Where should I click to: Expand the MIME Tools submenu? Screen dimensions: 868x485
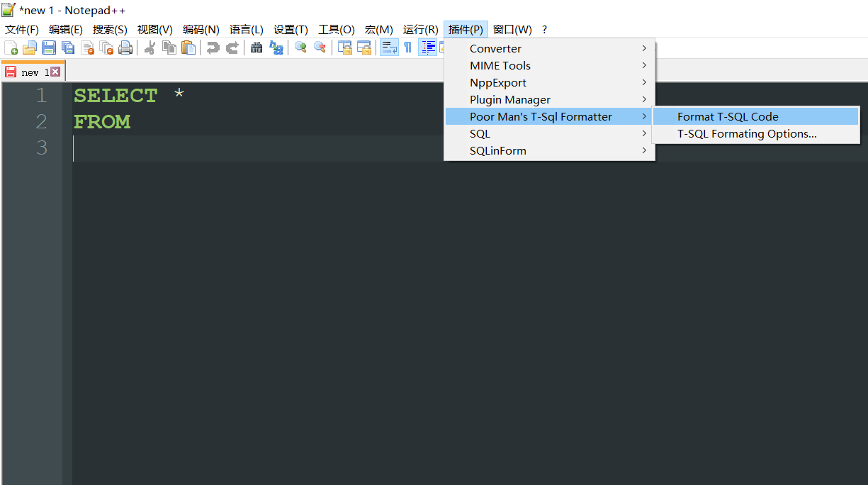(x=549, y=65)
